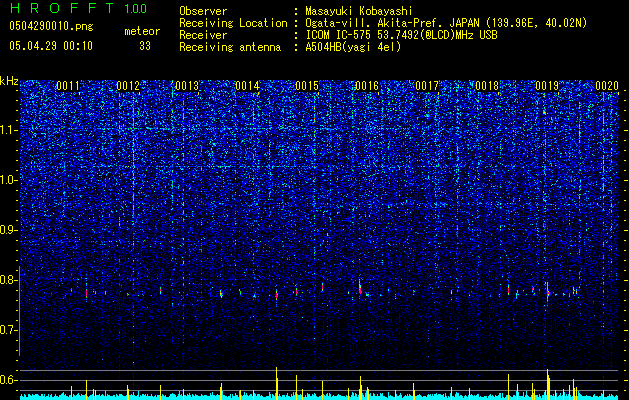
Task: Click the 0012 time marker
Action: [x=128, y=86]
